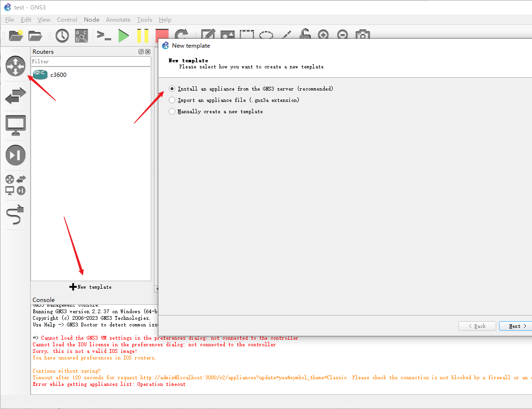Open the Node menu
Screen dimensions: 532x409
click(x=91, y=20)
